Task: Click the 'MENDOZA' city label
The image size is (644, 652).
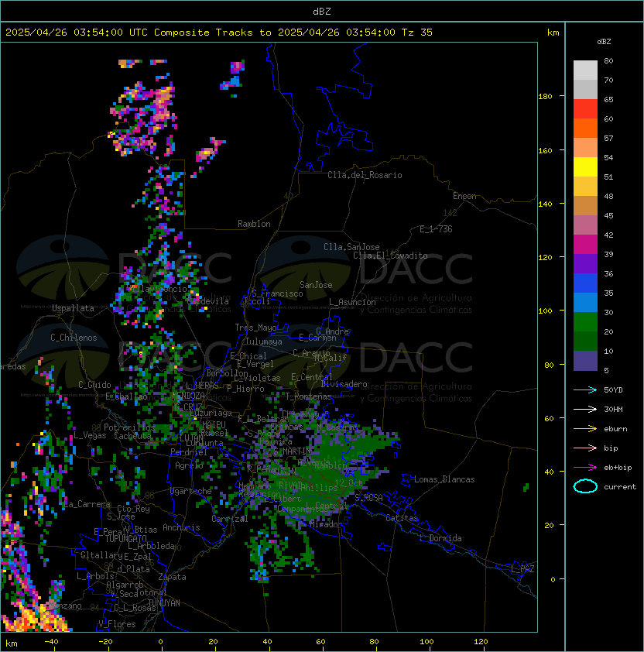Action: click(x=188, y=395)
